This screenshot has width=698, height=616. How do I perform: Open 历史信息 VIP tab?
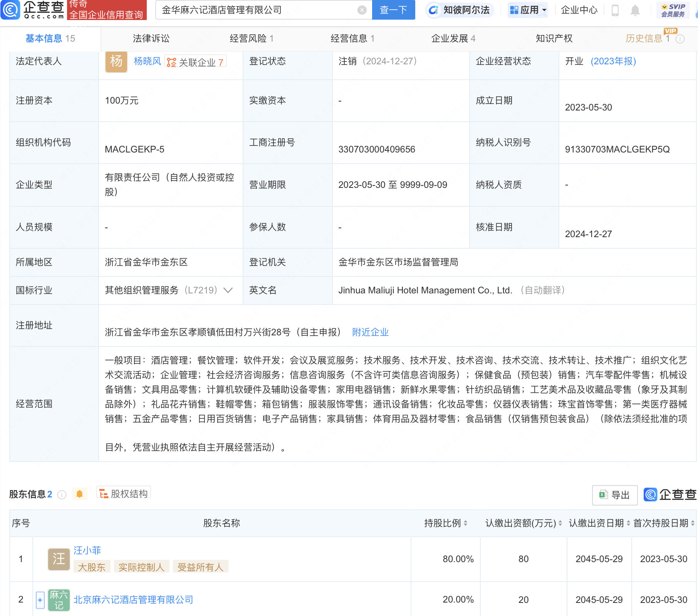648,38
